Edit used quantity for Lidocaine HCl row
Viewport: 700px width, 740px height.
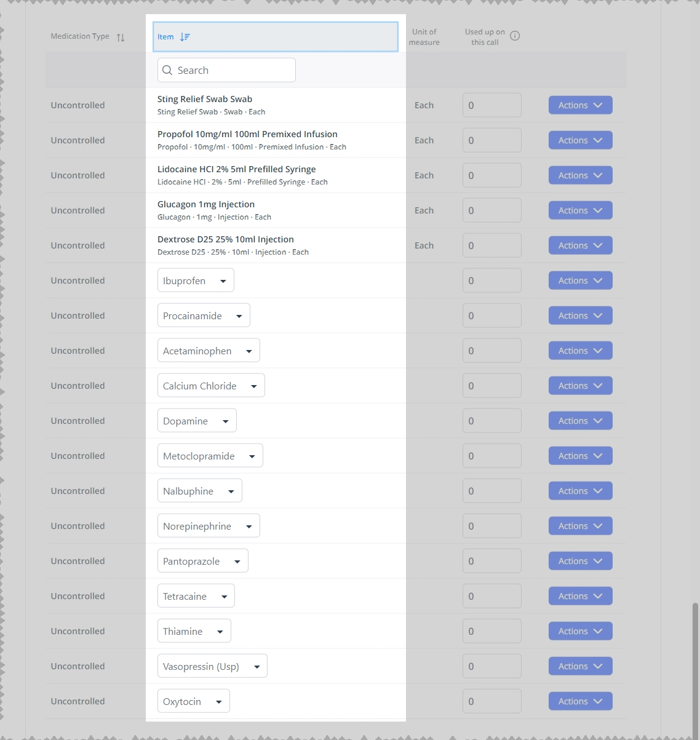click(x=491, y=175)
